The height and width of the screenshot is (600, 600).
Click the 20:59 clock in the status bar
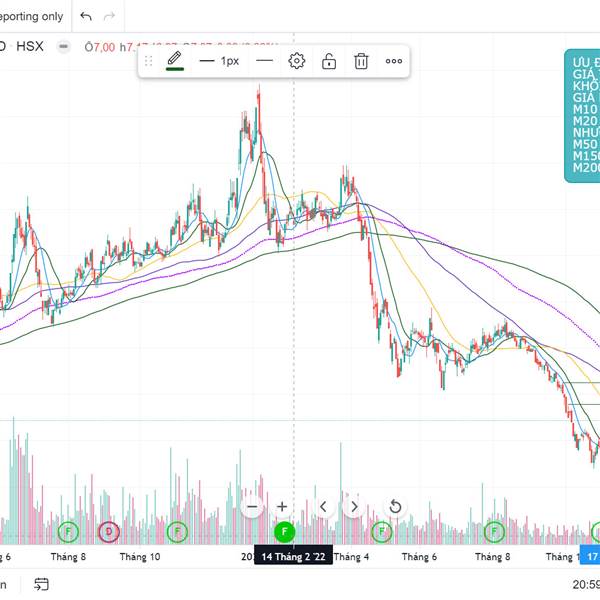point(586,584)
